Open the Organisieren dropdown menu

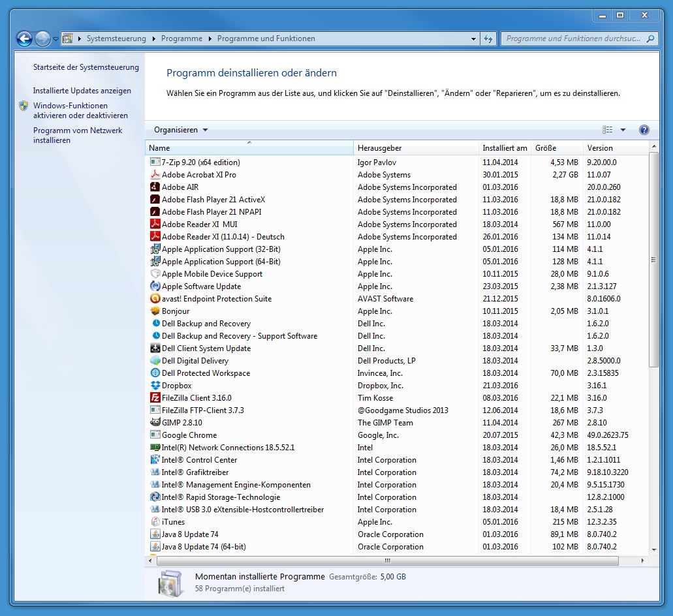[181, 130]
